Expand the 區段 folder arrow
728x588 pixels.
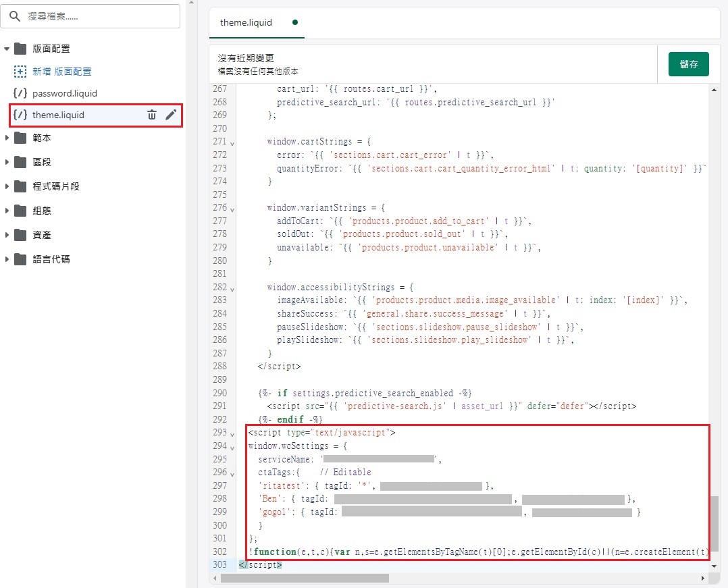pyautogui.click(x=7, y=162)
